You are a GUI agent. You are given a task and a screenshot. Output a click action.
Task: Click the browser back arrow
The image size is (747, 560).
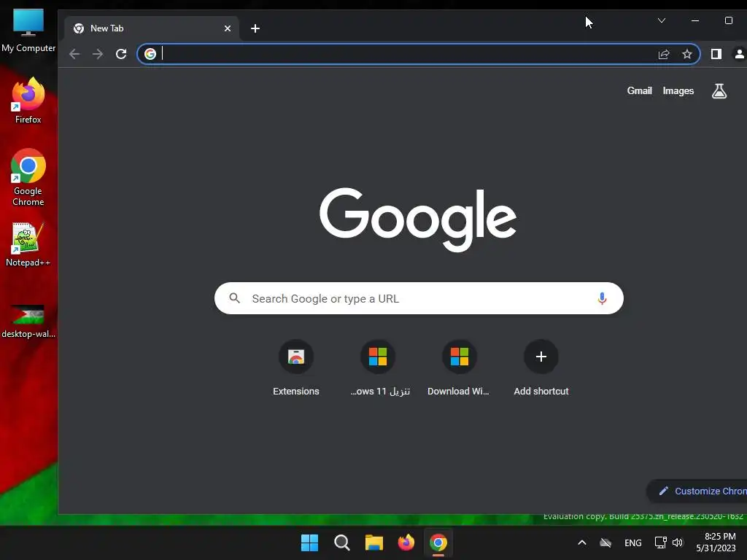coord(74,54)
